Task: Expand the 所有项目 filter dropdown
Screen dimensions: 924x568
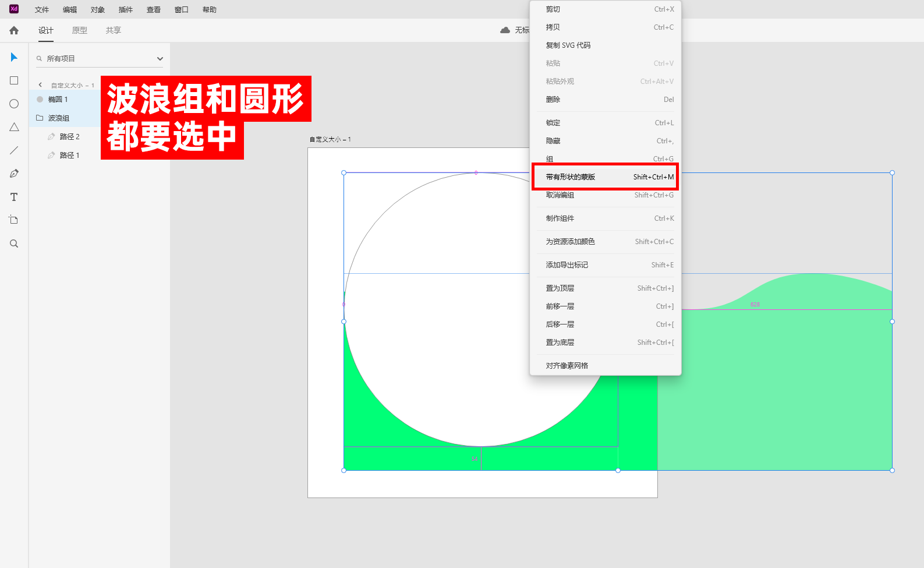Action: [160, 59]
